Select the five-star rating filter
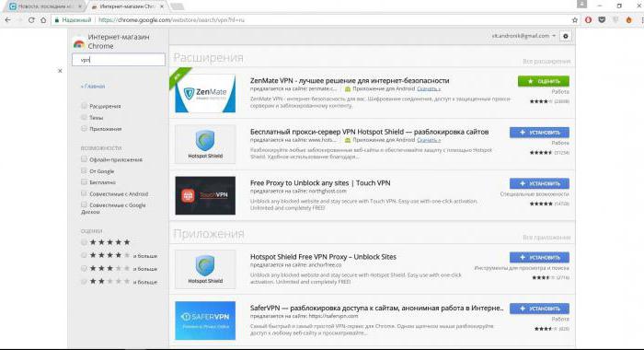Screen dimensions: 644x350 (x=85, y=242)
